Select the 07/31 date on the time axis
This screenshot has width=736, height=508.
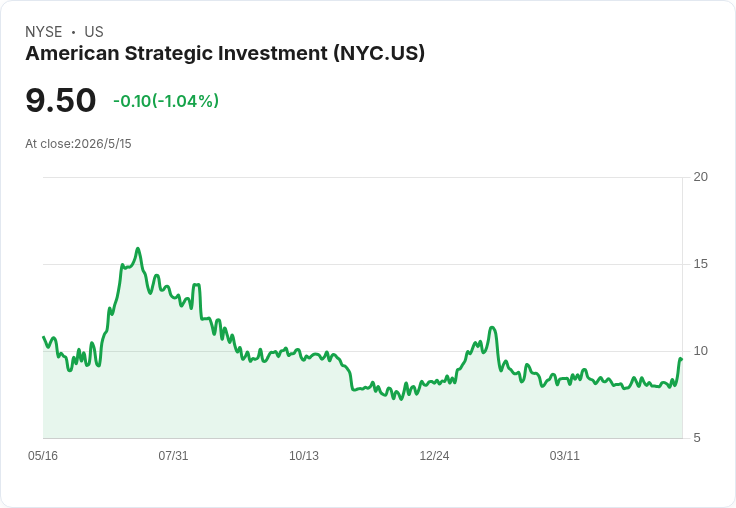(173, 456)
